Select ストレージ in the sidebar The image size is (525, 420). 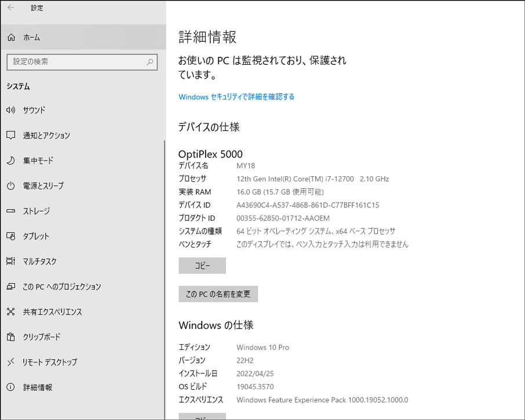coord(83,211)
